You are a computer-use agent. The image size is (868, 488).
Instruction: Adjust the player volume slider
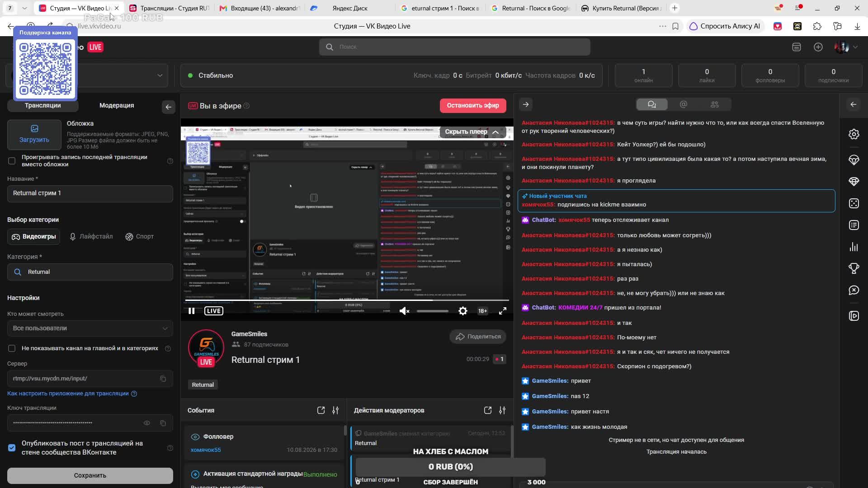coord(433,311)
